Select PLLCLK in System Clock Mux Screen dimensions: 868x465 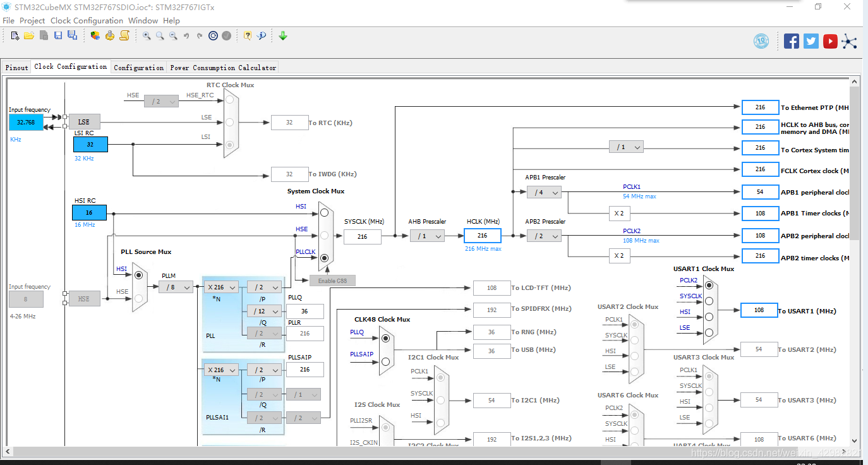tap(324, 258)
